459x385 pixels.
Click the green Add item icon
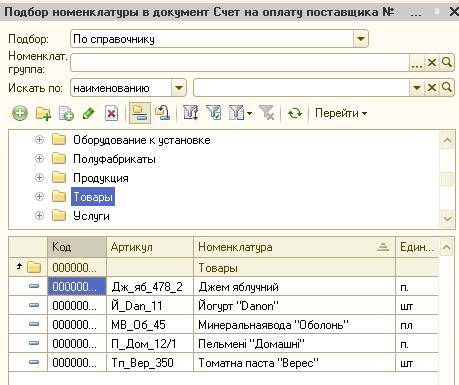click(x=20, y=113)
